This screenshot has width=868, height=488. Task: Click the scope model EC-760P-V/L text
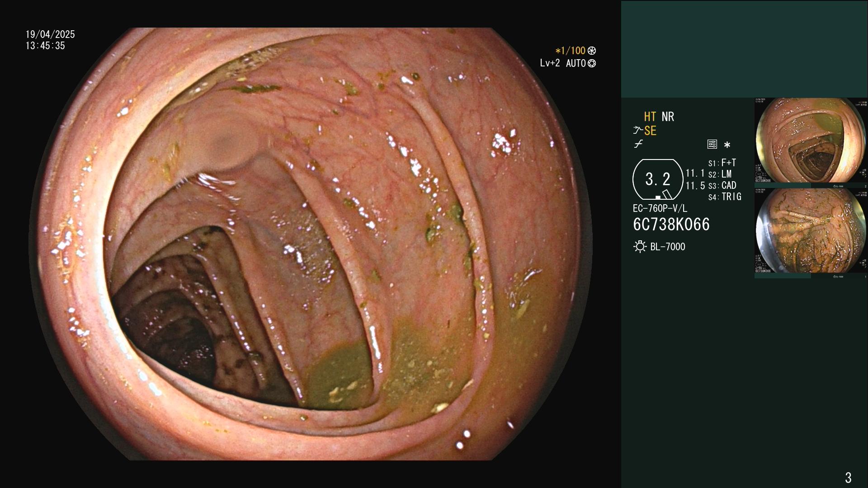(x=660, y=208)
